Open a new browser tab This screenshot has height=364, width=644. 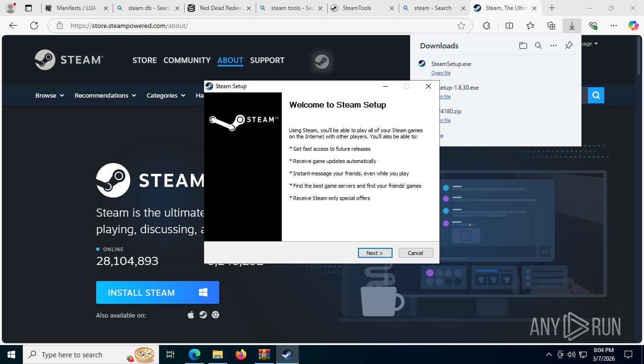point(552,8)
